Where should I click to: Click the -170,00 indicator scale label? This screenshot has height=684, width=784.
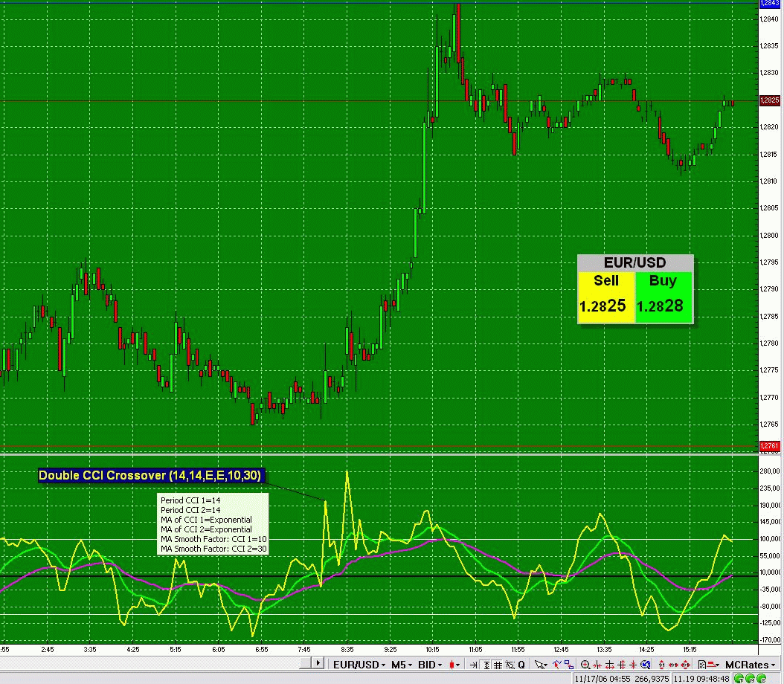[770, 640]
